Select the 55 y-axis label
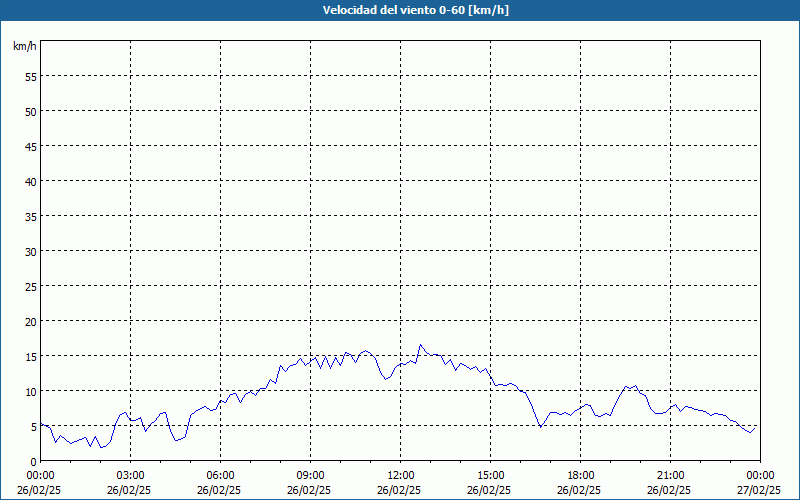 [x=31, y=77]
